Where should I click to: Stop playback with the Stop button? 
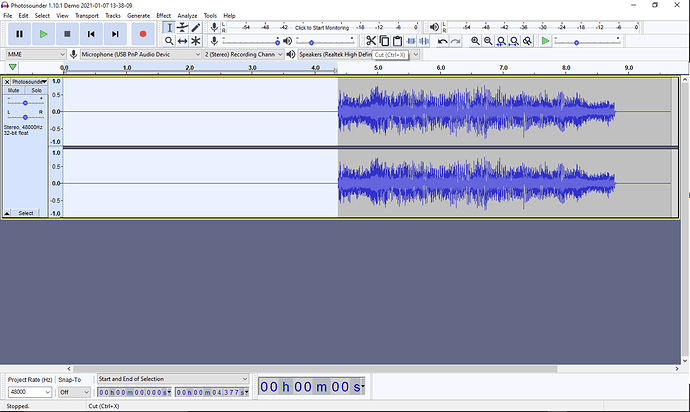pos(67,34)
